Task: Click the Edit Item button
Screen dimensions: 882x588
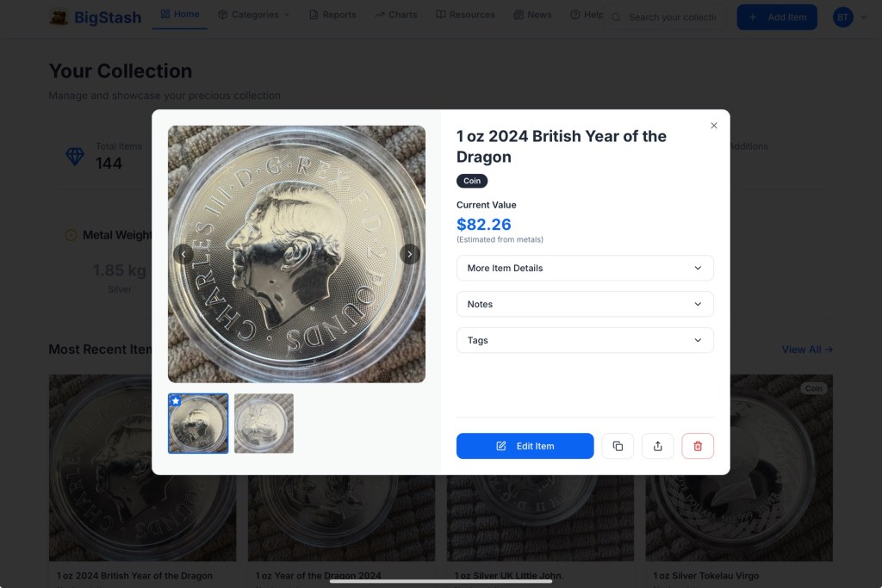Action: tap(525, 446)
